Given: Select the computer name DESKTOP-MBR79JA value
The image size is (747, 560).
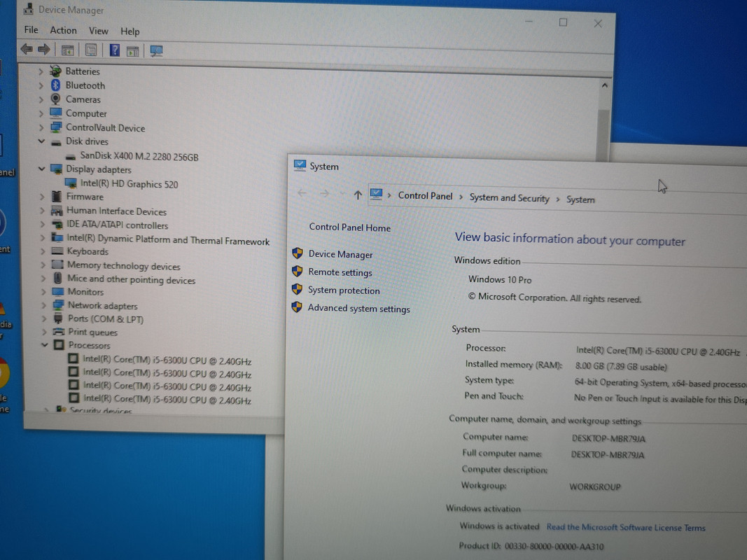Looking at the screenshot, I should (x=608, y=439).
